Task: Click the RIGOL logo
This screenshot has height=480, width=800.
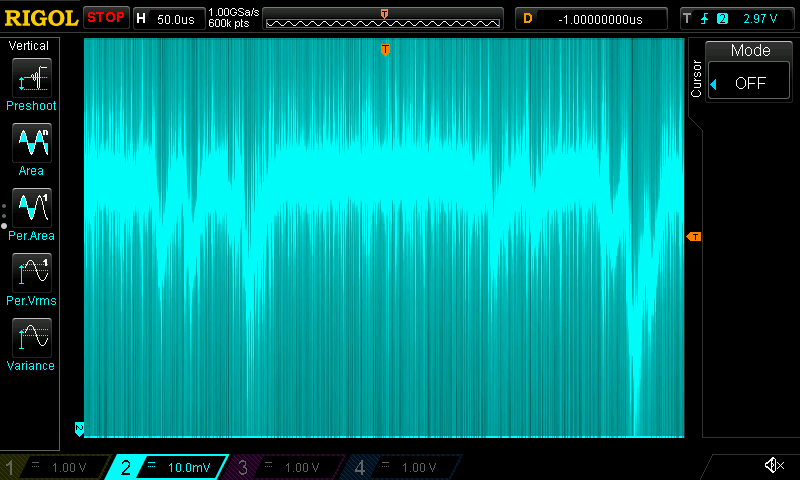Action: (x=40, y=18)
